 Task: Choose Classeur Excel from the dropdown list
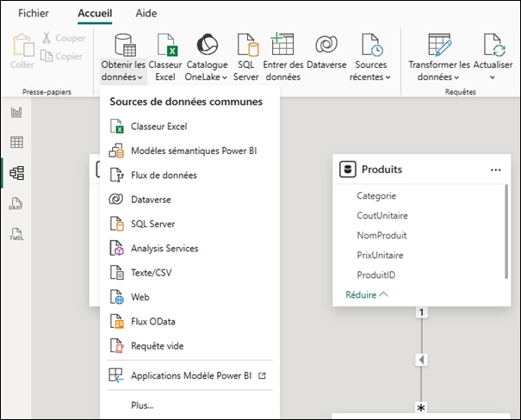coord(189,127)
